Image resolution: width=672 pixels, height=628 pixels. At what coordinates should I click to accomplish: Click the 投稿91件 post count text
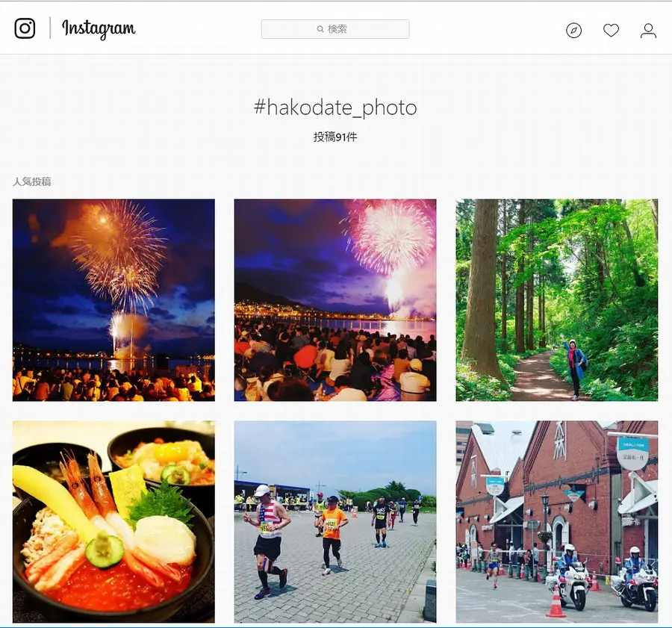335,137
